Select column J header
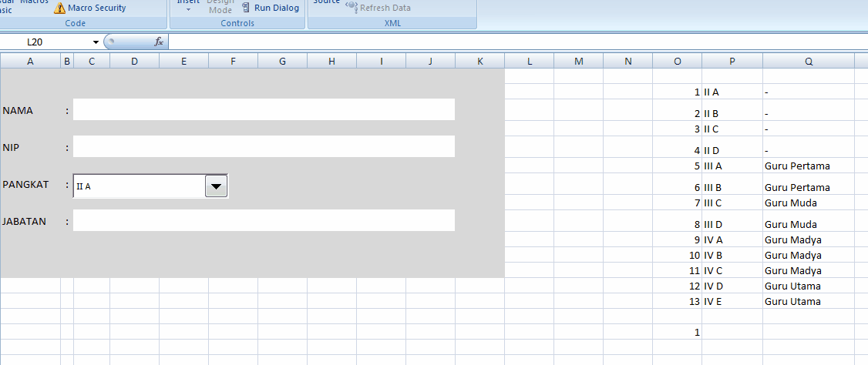 click(430, 62)
